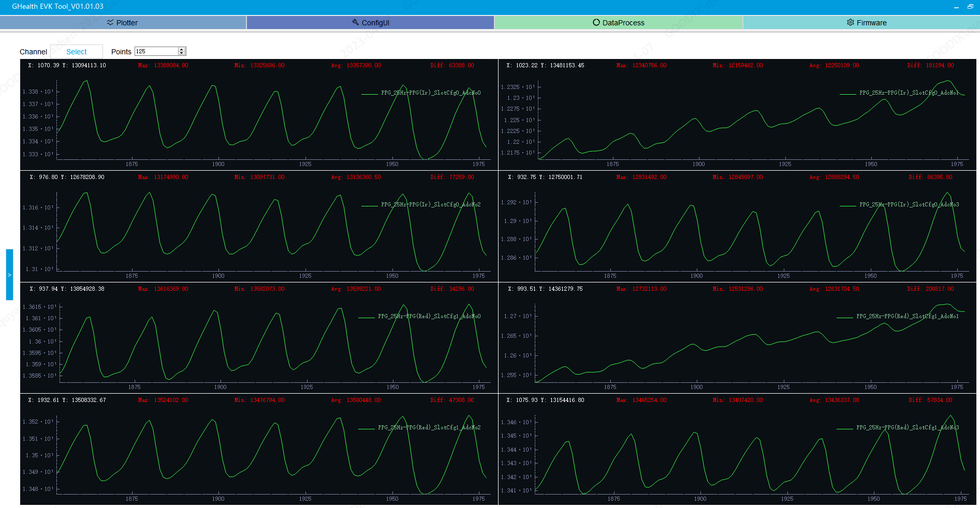Expand the blue left side panel arrow
Screen dimensions: 980x508
click(x=9, y=275)
